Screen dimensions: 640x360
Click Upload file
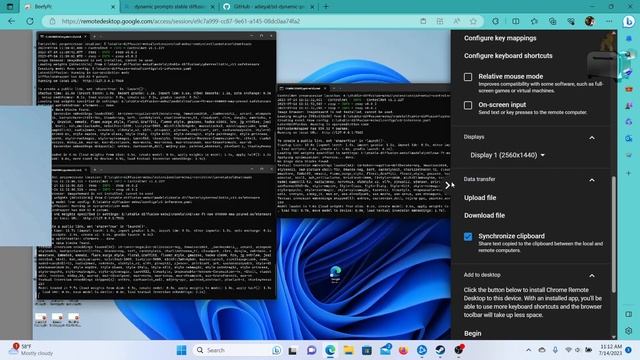tap(480, 198)
